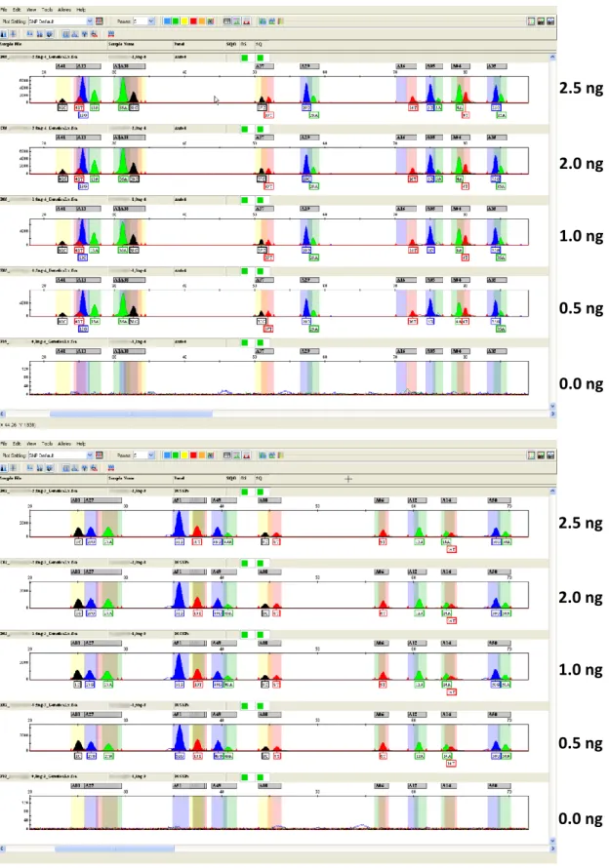Click middle right-side display icon in top window

click(x=541, y=21)
